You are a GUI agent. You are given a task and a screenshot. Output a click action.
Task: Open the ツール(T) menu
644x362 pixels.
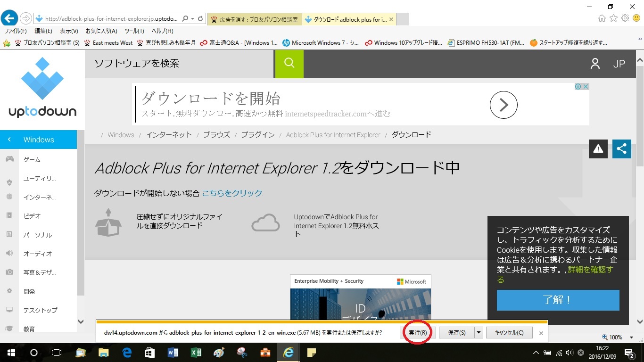[134, 31]
